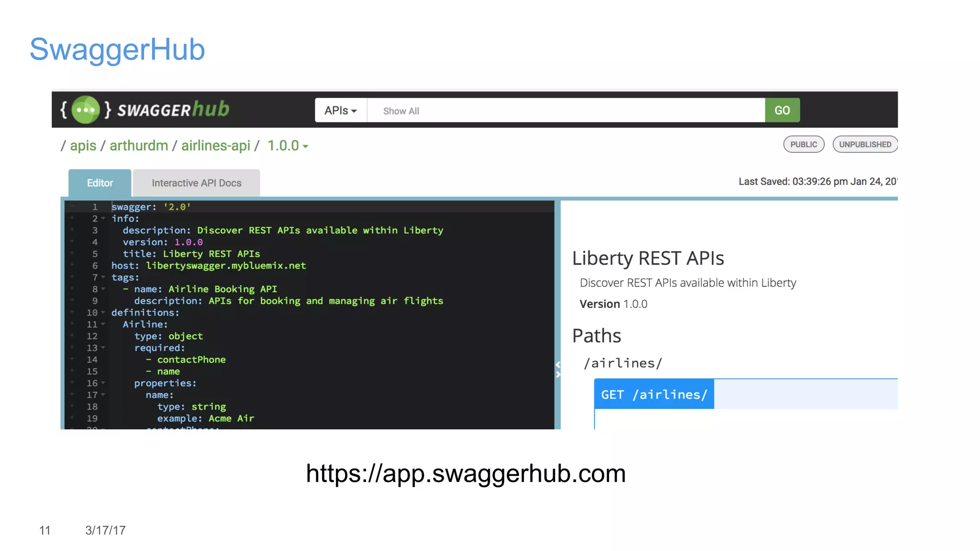Click the 'Paths' heading in docs
This screenshot has height=551, width=980.
click(x=597, y=336)
